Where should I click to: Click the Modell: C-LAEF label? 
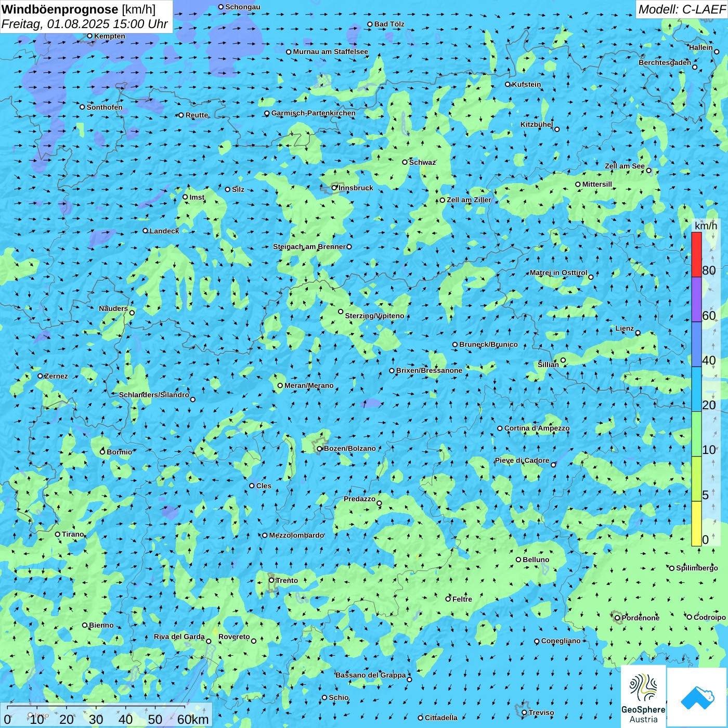coord(682,9)
